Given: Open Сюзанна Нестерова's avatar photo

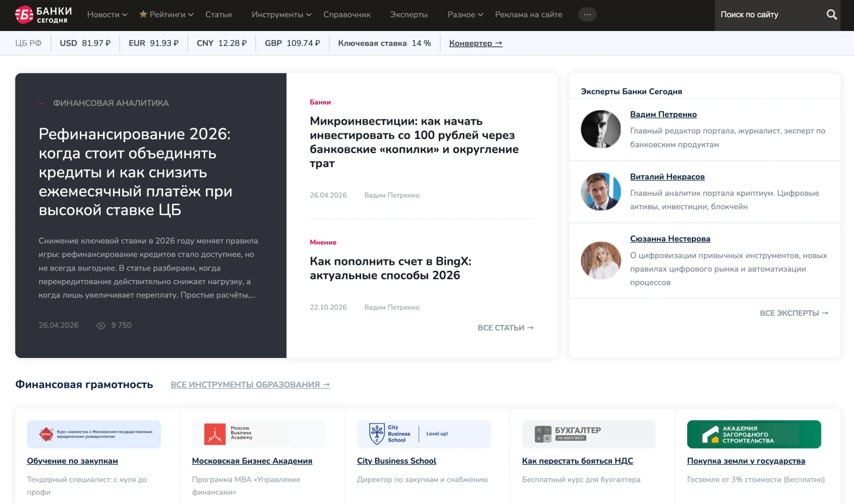Looking at the screenshot, I should click(600, 261).
